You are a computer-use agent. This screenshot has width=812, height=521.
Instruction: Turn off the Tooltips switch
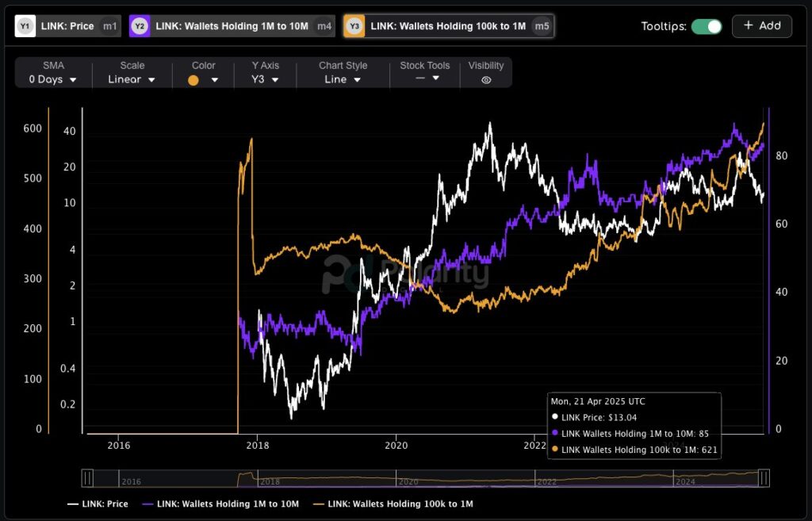706,26
